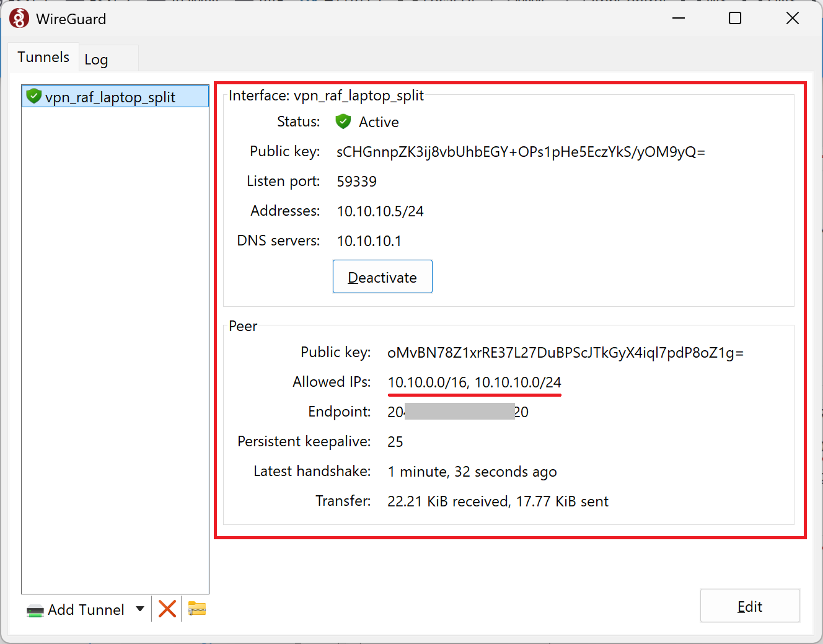
Task: Click the peer Endpoint value
Action: (x=458, y=412)
